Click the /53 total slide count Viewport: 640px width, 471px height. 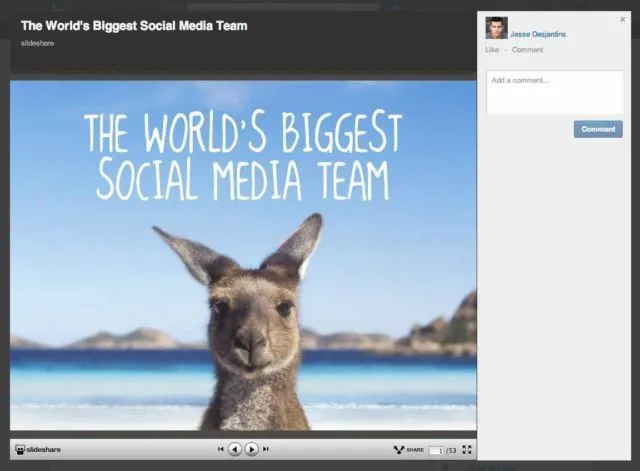[451, 450]
